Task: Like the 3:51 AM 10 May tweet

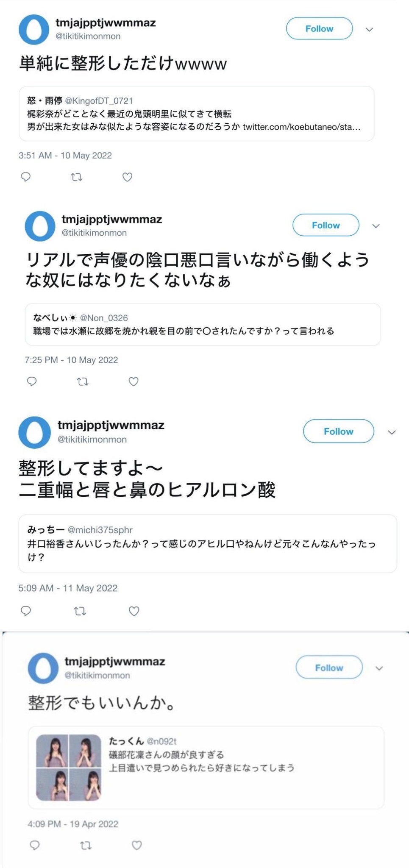Action: (x=127, y=177)
